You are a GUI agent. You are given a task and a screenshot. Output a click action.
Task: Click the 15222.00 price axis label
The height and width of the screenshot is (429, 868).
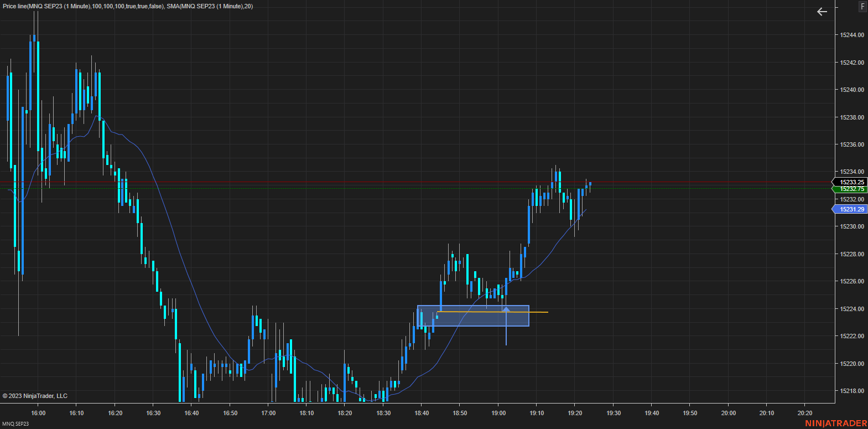pyautogui.click(x=852, y=336)
